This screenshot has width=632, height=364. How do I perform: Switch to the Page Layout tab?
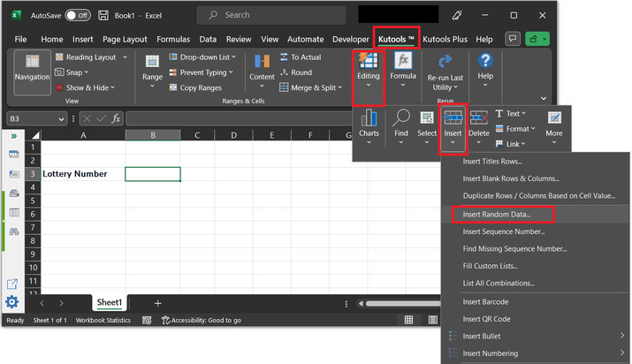125,39
